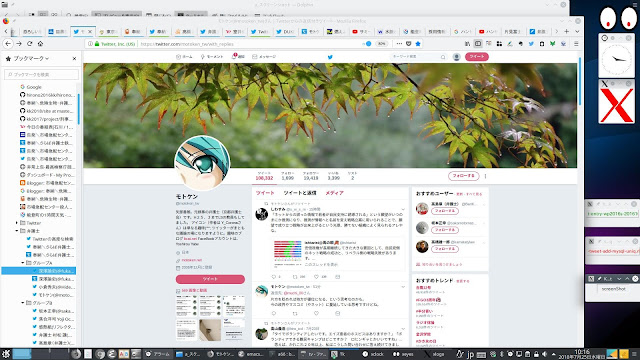Select the highlighted bookmark in グループA
This screenshot has height=360, width=640.
(x=39, y=271)
